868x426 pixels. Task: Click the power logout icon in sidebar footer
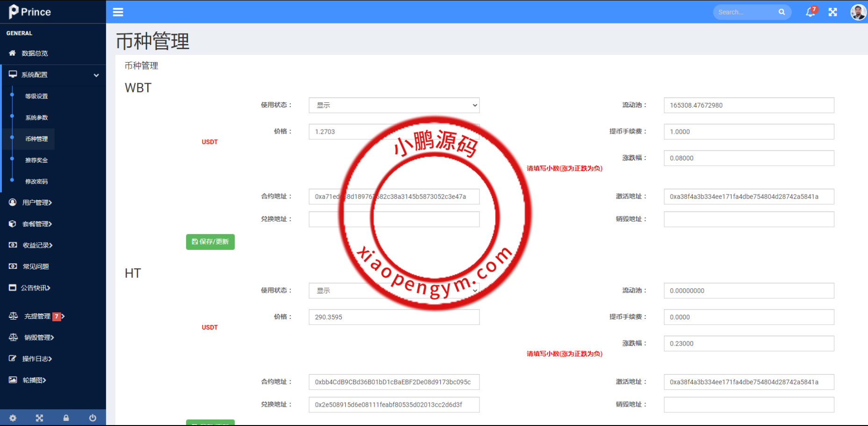93,418
